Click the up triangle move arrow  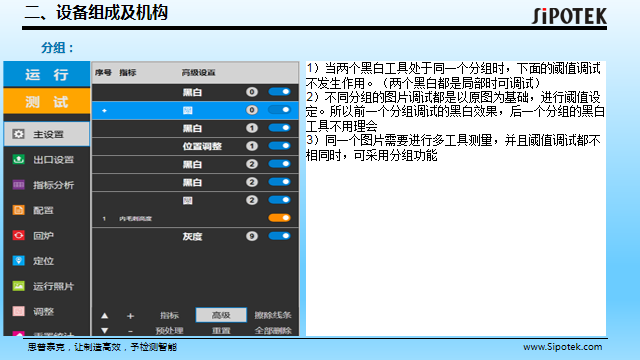[104, 316]
